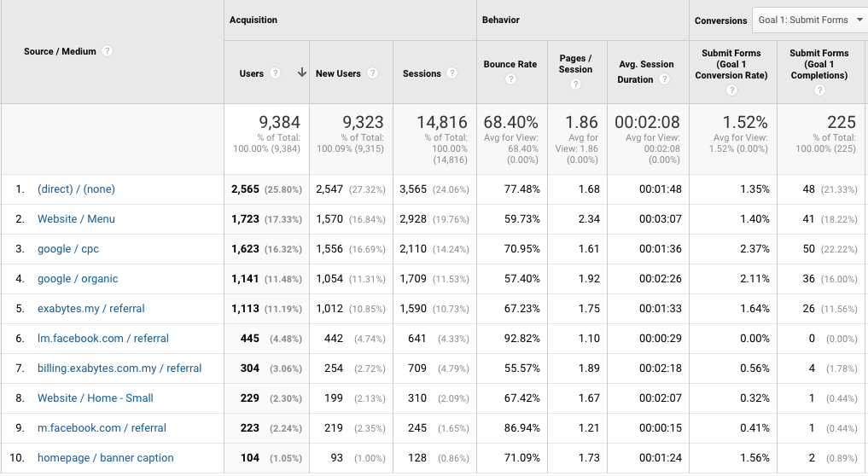868x476 pixels.
Task: Open the google / organic source link
Action: [78, 279]
